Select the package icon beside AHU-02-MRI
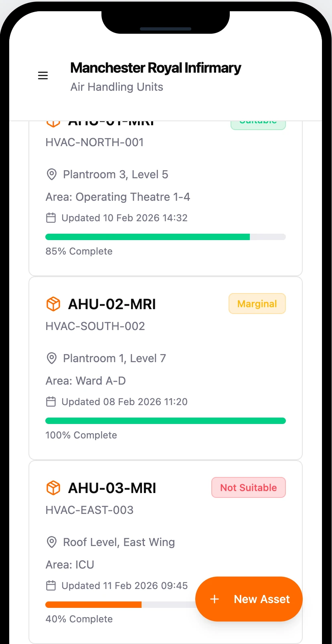332x644 pixels. [53, 304]
